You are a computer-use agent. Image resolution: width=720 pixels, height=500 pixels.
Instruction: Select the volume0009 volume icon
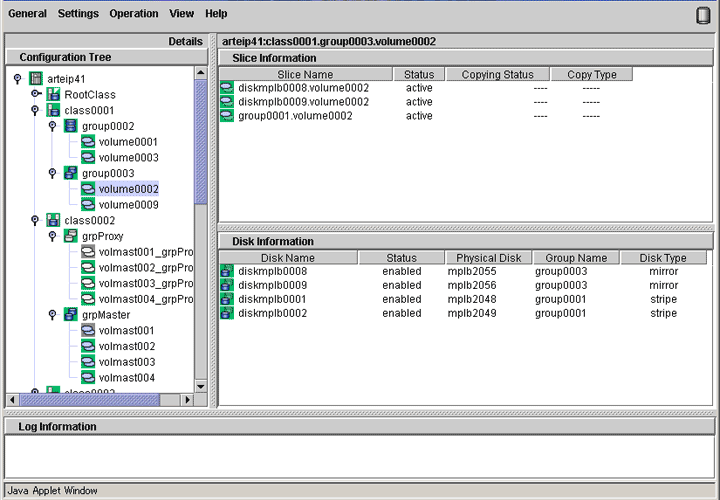tap(88, 204)
